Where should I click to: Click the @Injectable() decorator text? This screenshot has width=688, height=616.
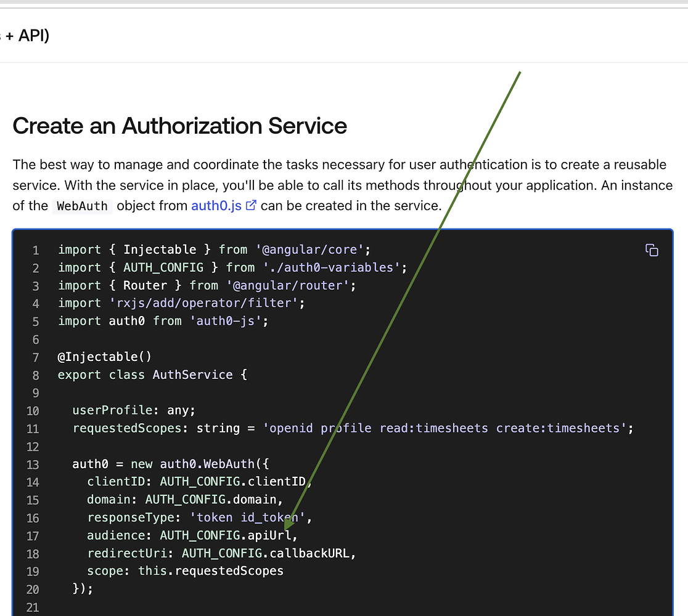pyautogui.click(x=104, y=356)
